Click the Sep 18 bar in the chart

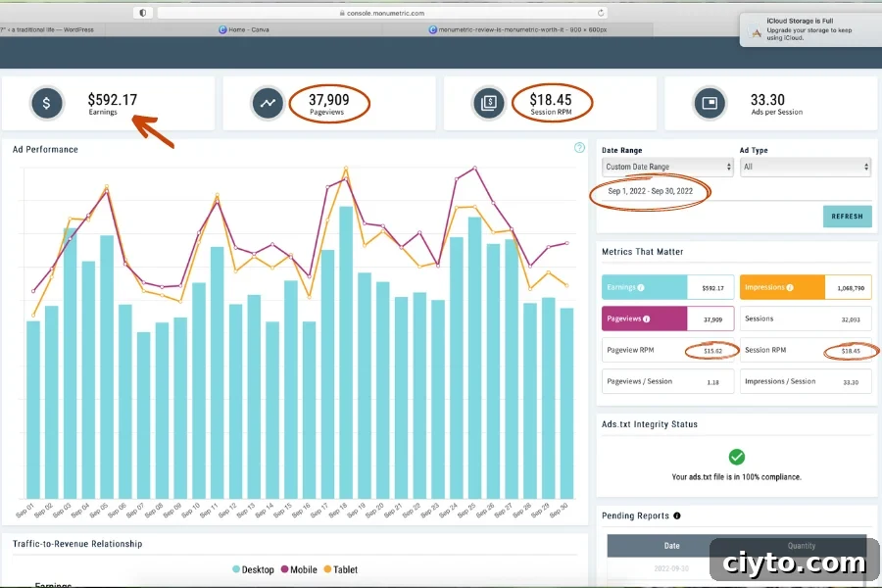[x=346, y=352]
